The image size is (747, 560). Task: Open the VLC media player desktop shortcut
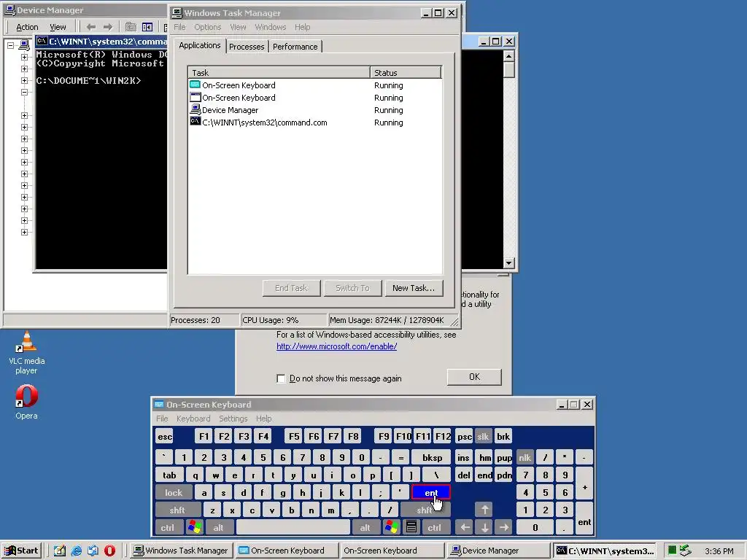coord(27,352)
